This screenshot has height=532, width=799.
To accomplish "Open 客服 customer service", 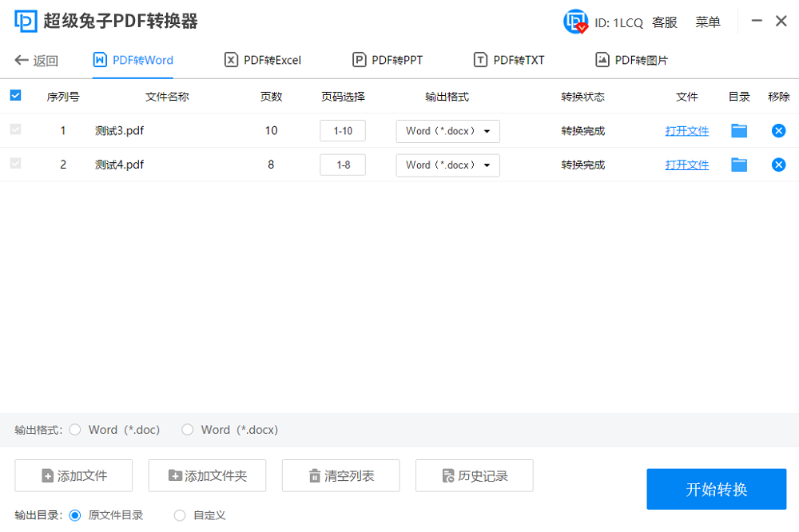I will 664,22.
